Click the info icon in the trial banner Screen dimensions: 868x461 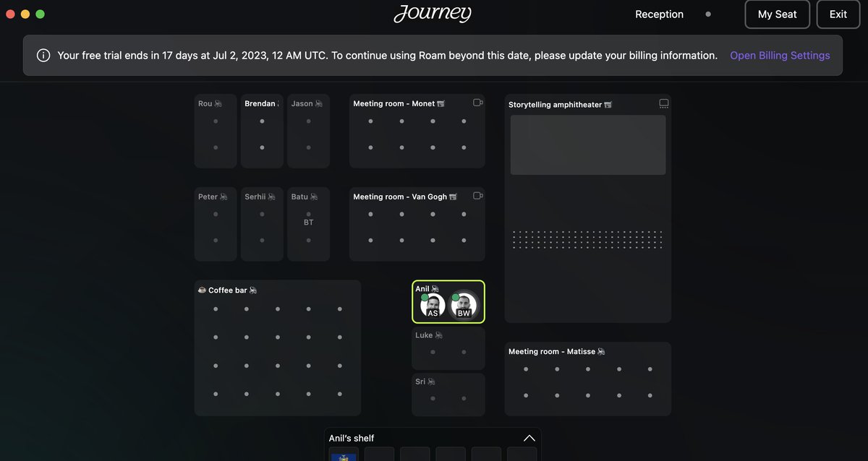(x=43, y=55)
